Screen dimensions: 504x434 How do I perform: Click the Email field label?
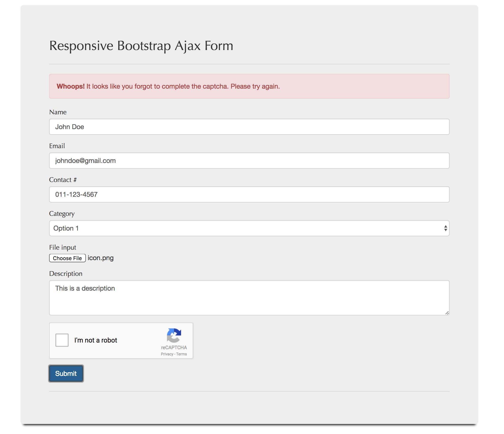coord(57,146)
